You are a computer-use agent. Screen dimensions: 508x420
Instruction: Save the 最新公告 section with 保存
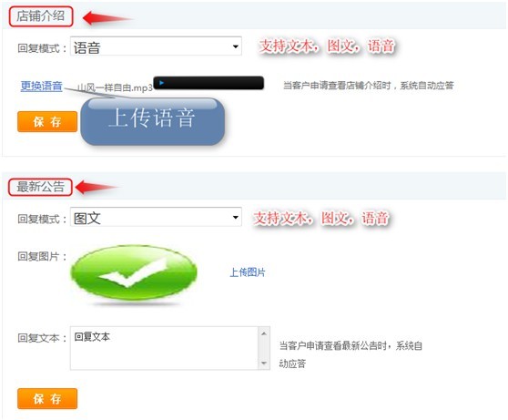click(x=47, y=399)
